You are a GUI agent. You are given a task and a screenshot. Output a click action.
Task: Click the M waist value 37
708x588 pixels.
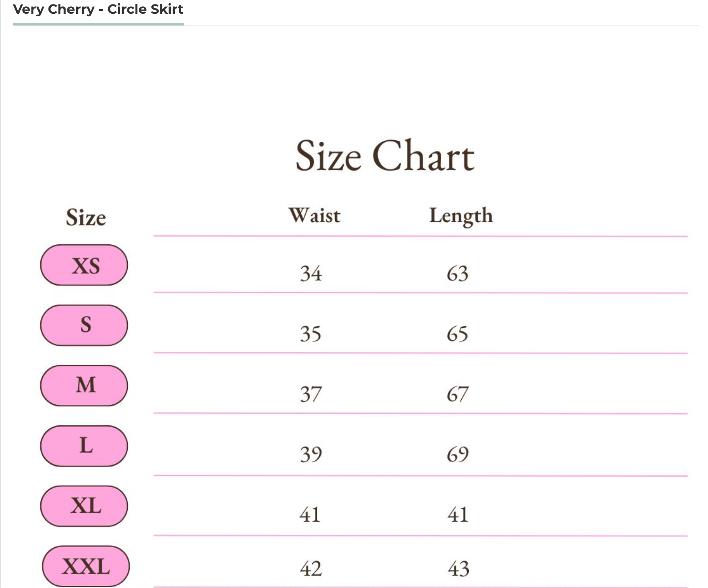point(311,394)
